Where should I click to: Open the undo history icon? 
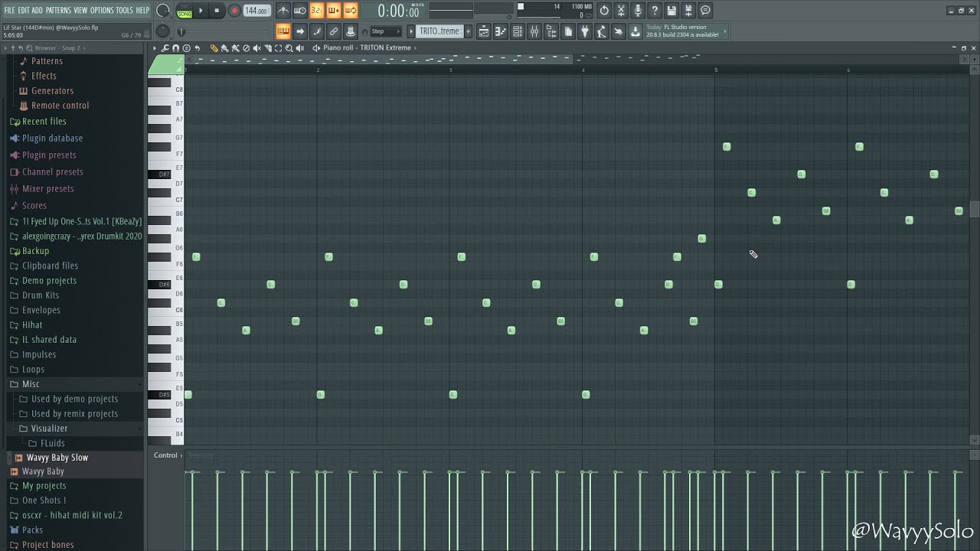click(x=604, y=11)
